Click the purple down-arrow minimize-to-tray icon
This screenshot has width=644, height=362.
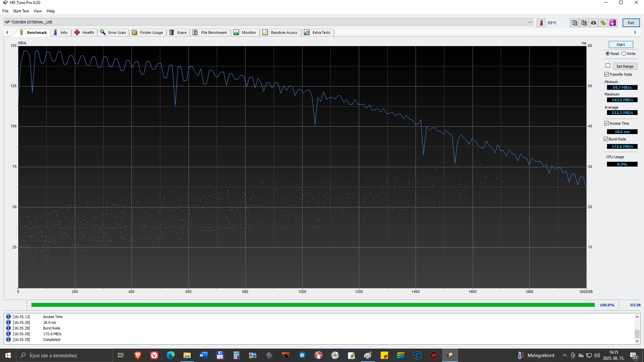[x=613, y=23]
